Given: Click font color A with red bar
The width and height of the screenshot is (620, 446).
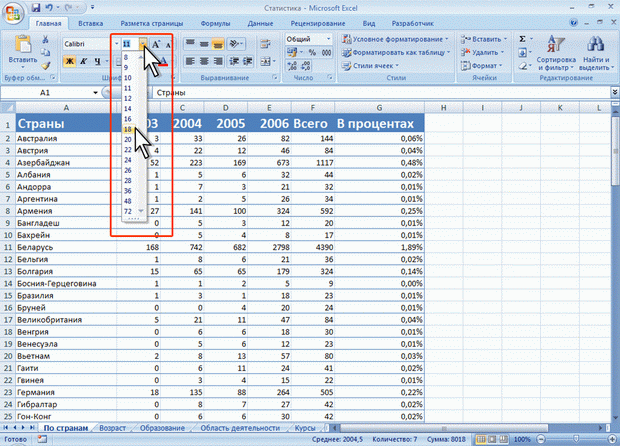Looking at the screenshot, I should pyautogui.click(x=163, y=61).
